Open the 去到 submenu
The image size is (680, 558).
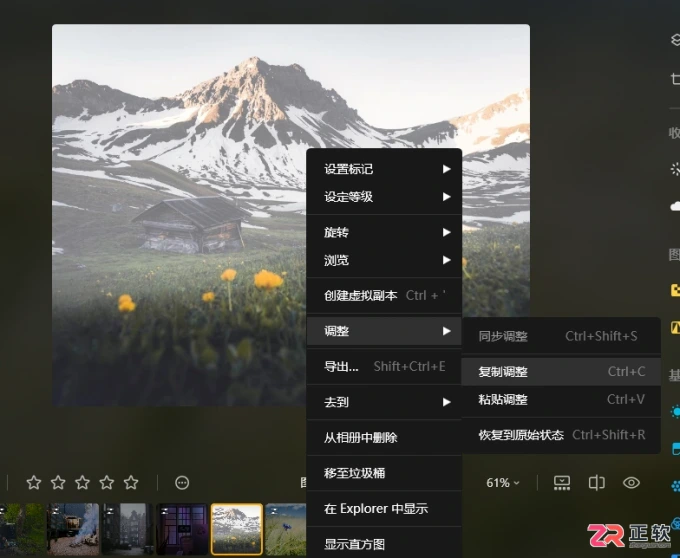coord(384,402)
